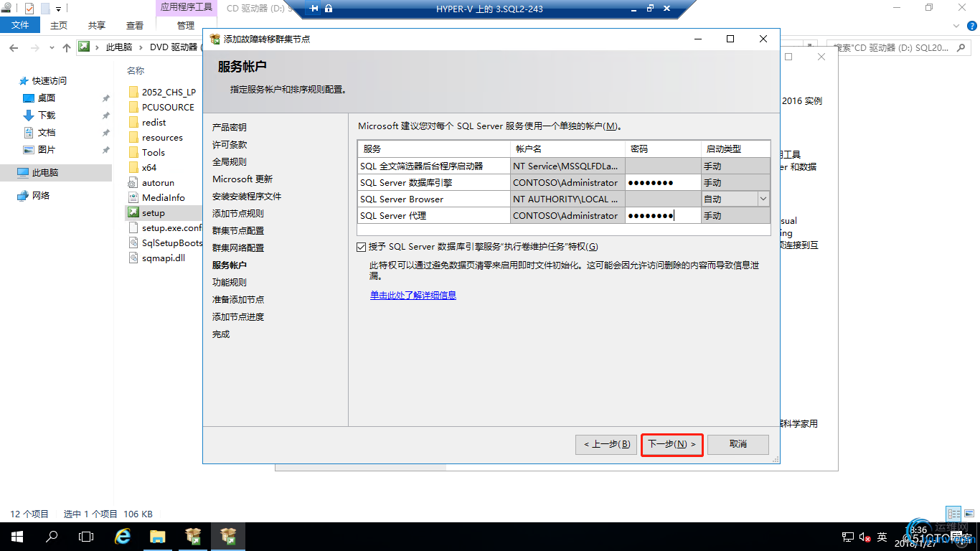Screen dimensions: 980x551
Task: Click the pin icon on Hyper-V connection bar
Action: click(314, 9)
